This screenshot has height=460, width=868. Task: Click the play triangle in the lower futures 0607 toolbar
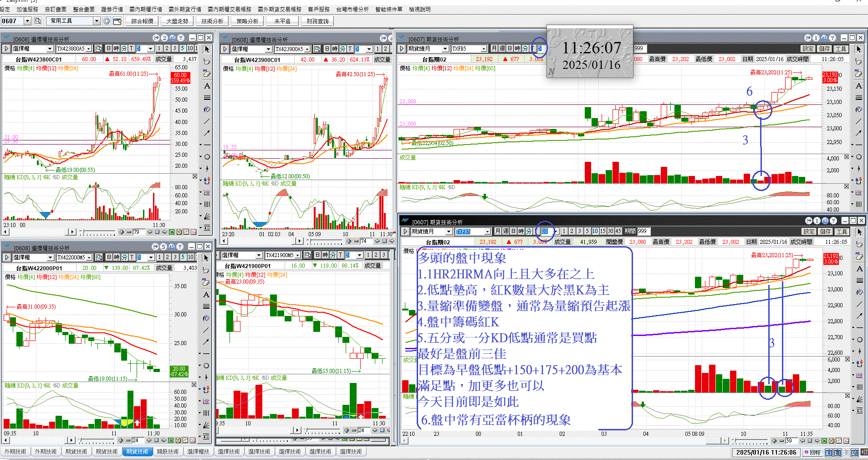pos(405,231)
